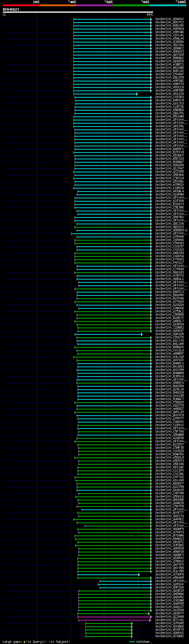Select hit label UniRef100_Q5EBE8
This screenshot has height=644, width=189.
click(170, 110)
